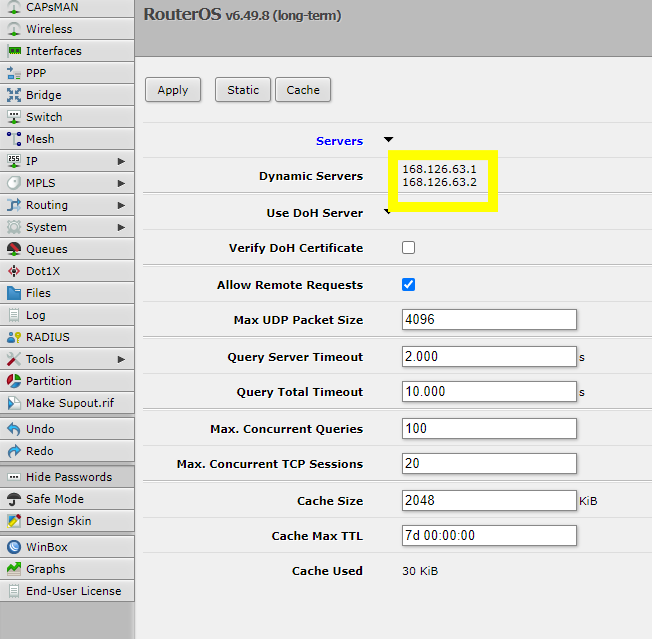Expand the MPLS submenu arrow
The width and height of the screenshot is (652, 639).
coord(121,183)
